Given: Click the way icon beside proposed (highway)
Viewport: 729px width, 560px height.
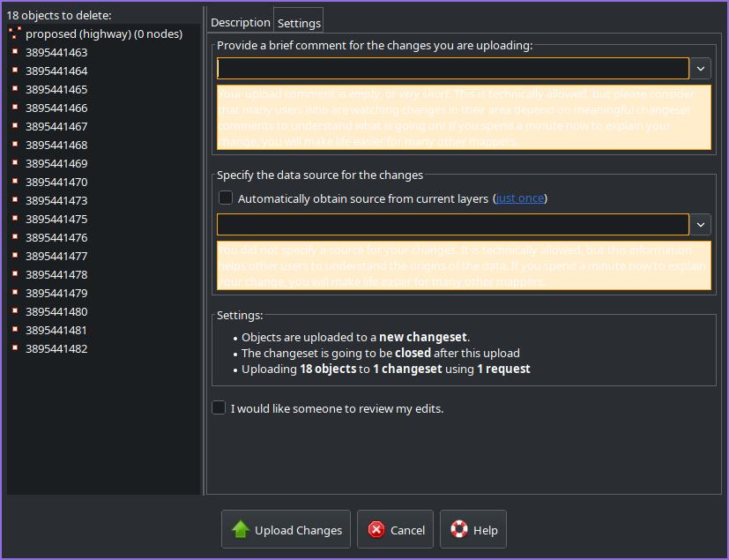Looking at the screenshot, I should click(15, 34).
